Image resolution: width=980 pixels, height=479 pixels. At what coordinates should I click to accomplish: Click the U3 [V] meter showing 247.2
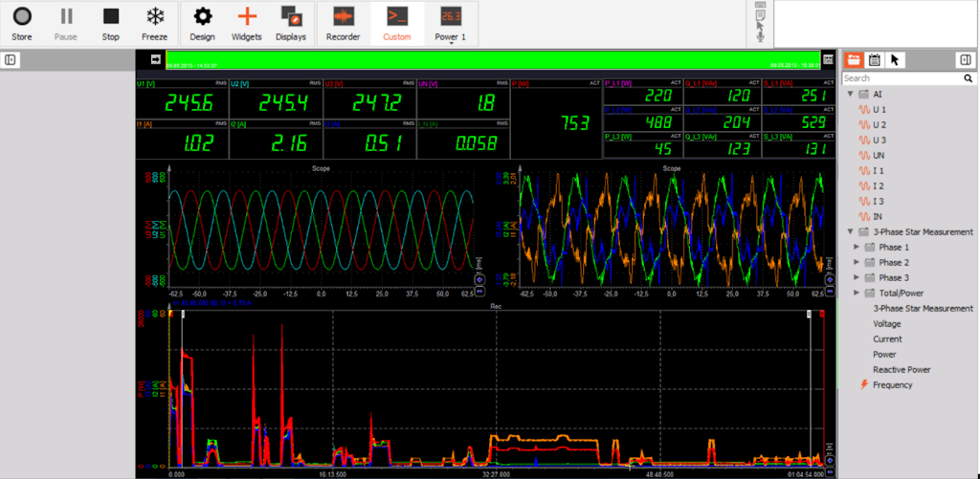tap(370, 98)
